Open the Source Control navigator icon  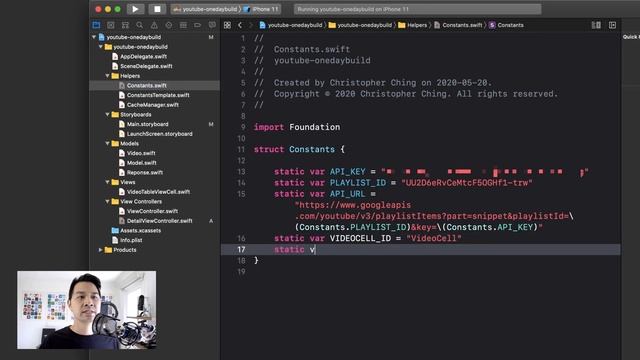[111, 25]
